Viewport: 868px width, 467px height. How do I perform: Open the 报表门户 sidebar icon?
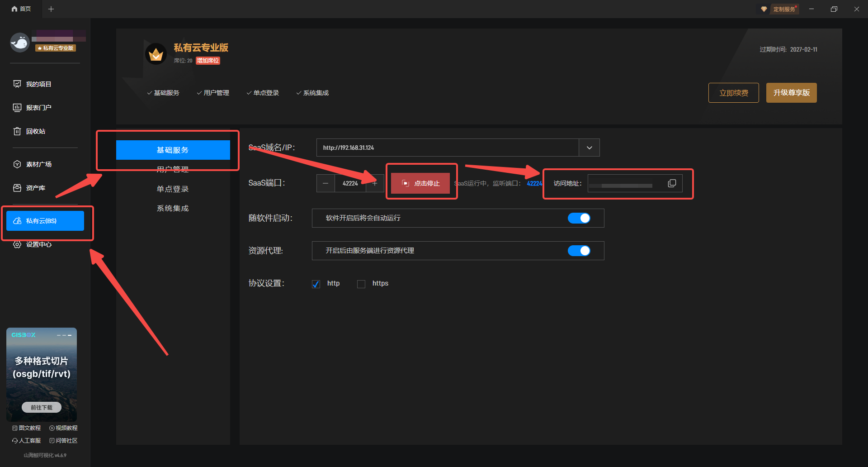point(17,108)
